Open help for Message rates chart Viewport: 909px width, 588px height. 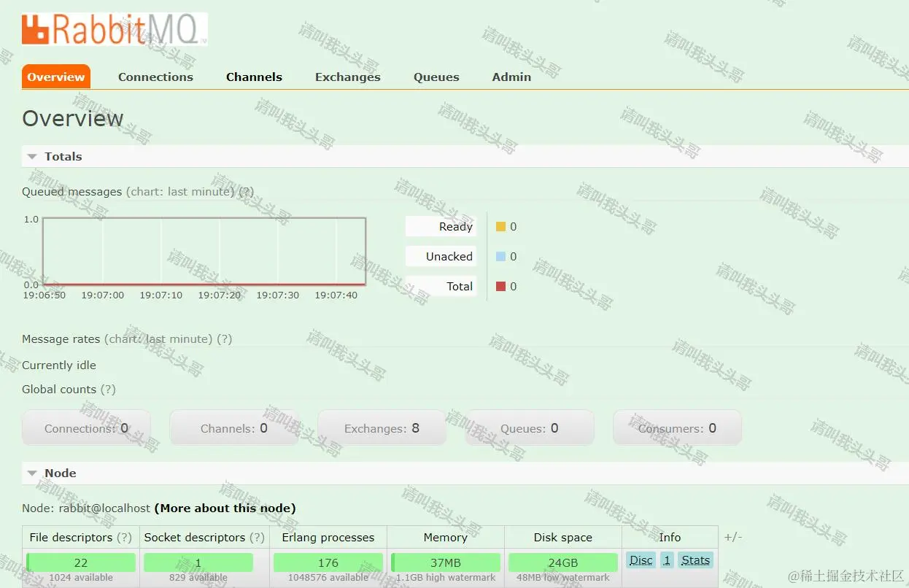pyautogui.click(x=224, y=339)
